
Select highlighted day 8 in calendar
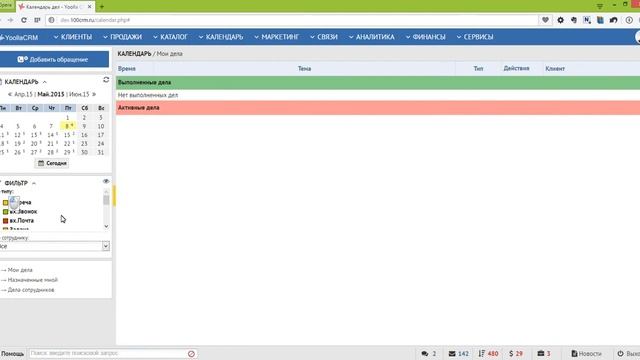pyautogui.click(x=68, y=126)
